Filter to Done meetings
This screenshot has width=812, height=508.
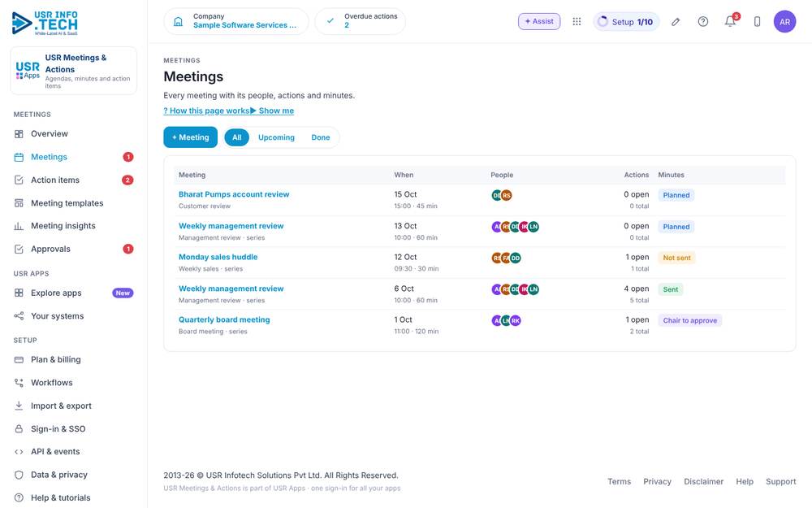click(x=321, y=137)
